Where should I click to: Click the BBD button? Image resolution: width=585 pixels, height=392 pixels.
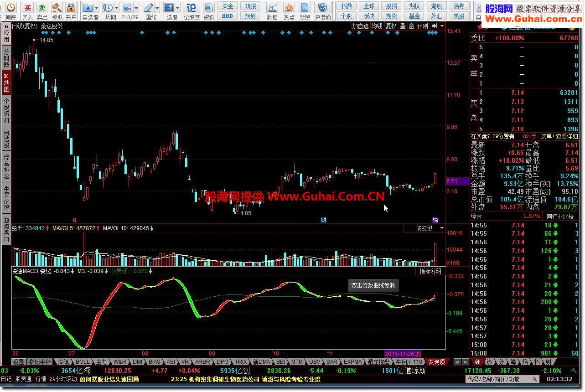(227, 15)
